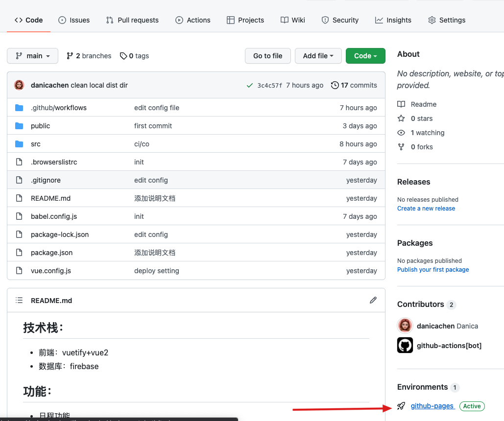View the 2 branches link

89,56
